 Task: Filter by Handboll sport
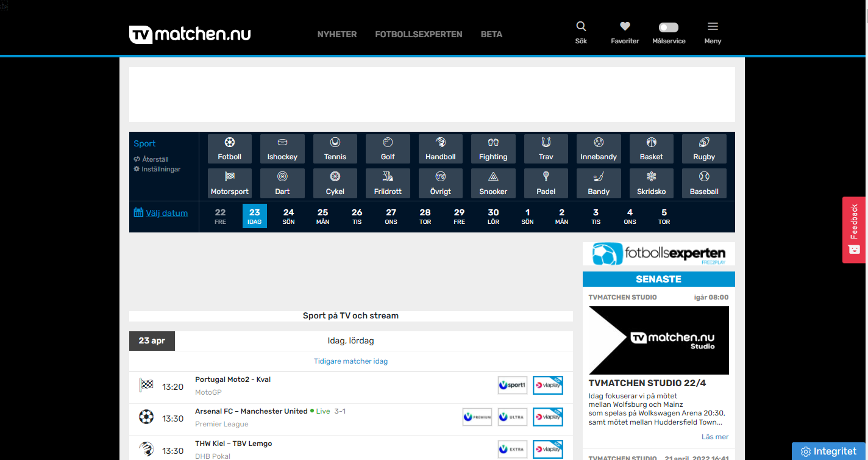coord(441,149)
